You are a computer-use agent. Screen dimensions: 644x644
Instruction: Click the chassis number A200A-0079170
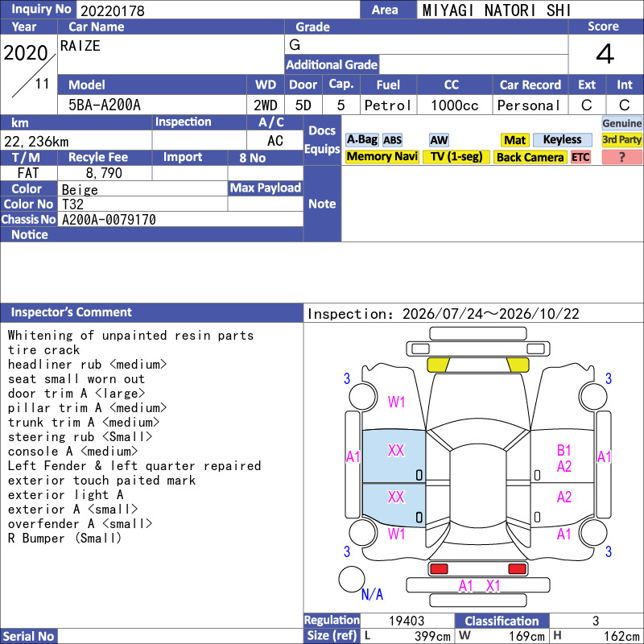109,220
